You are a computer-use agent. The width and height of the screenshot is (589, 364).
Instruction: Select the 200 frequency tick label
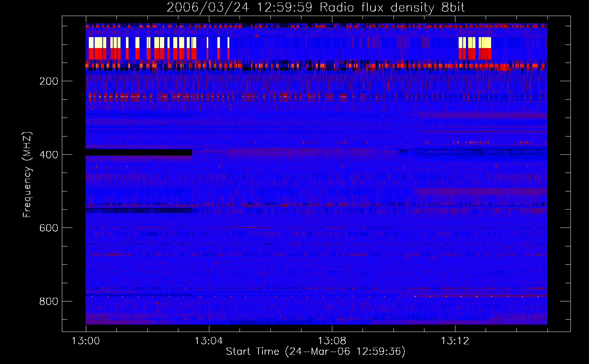(x=49, y=81)
